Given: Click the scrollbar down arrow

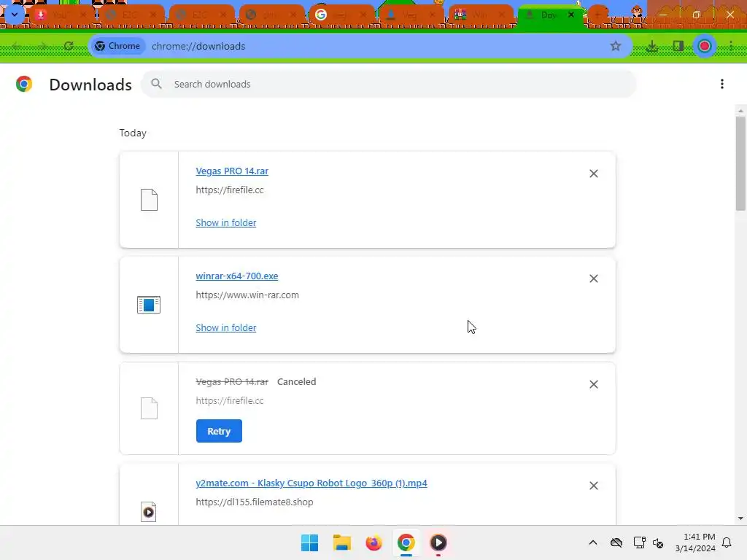Looking at the screenshot, I should coord(740,518).
